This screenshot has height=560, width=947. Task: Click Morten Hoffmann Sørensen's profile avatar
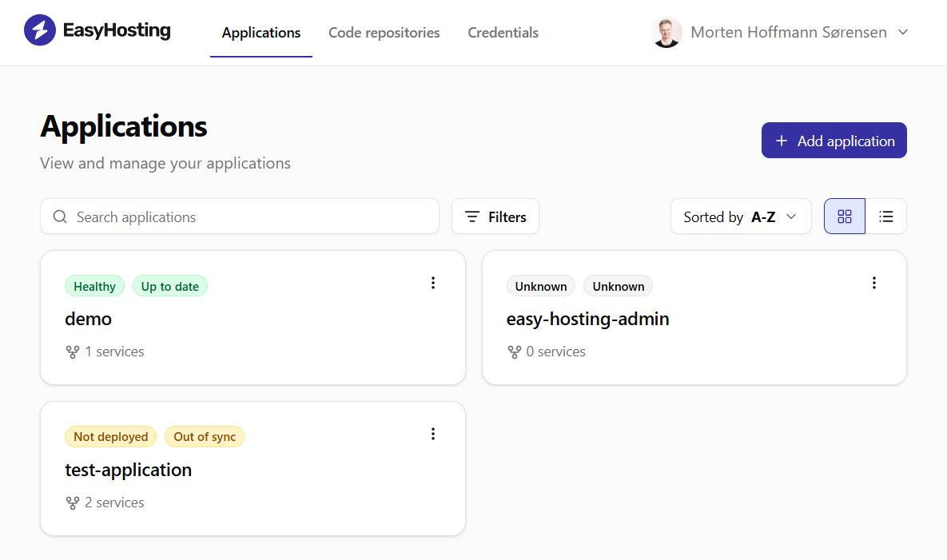pyautogui.click(x=666, y=33)
